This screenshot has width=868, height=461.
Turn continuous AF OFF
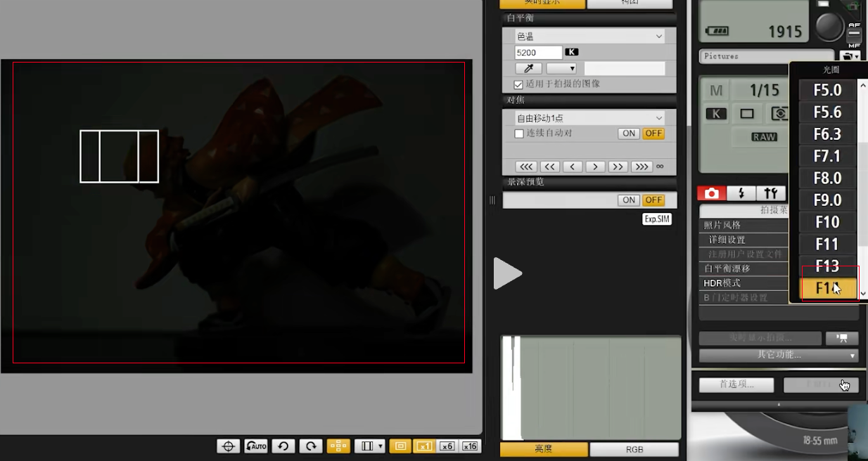pos(653,134)
